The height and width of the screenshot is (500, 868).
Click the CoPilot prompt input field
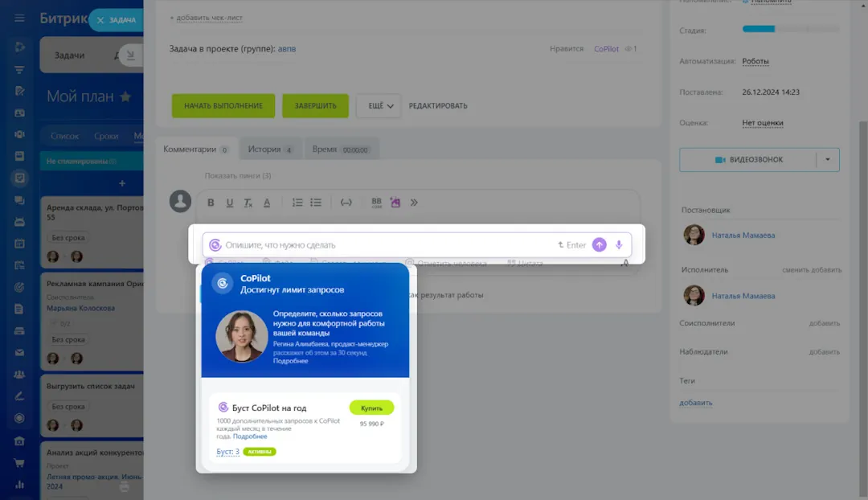(x=386, y=245)
